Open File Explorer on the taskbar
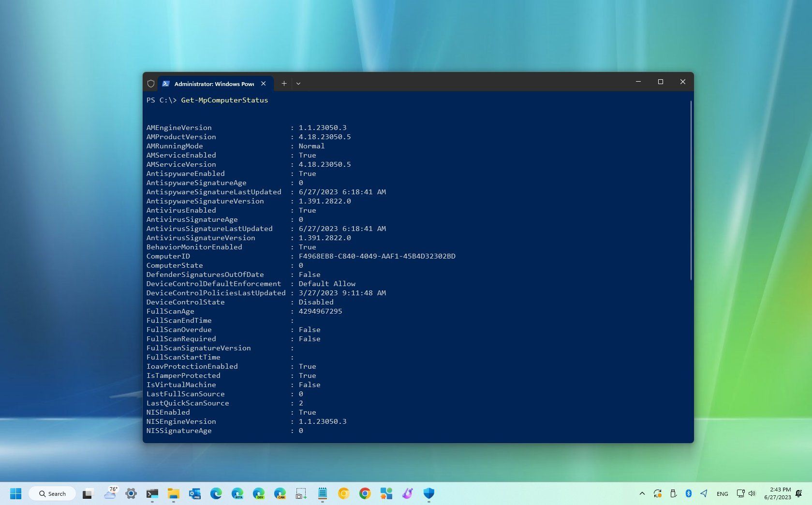Viewport: 812px width, 505px height. coord(174,493)
